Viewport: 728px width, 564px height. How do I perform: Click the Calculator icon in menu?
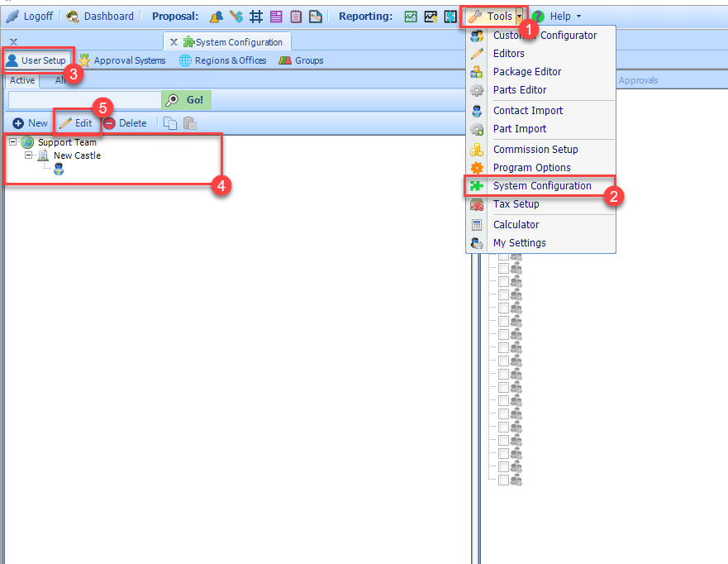(477, 225)
